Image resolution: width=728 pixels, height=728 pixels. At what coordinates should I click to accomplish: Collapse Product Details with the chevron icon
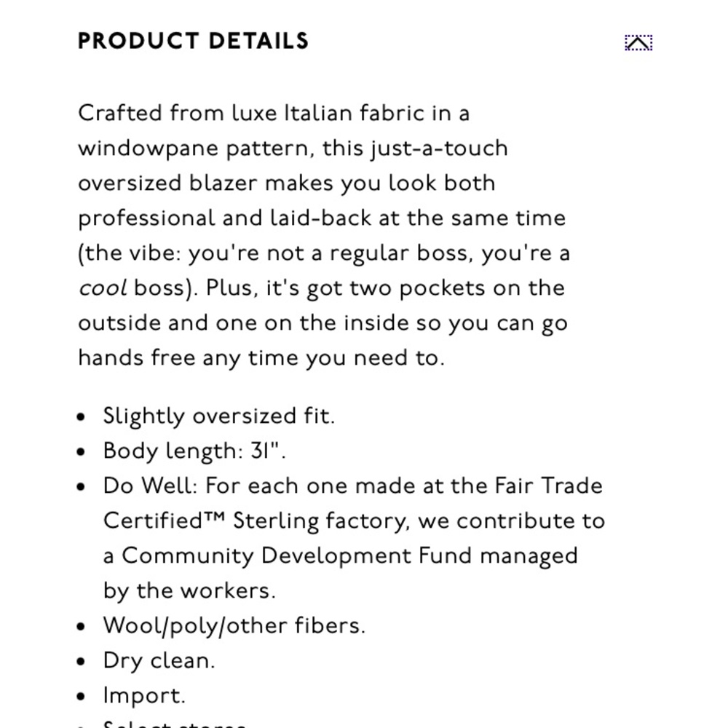pyautogui.click(x=638, y=43)
